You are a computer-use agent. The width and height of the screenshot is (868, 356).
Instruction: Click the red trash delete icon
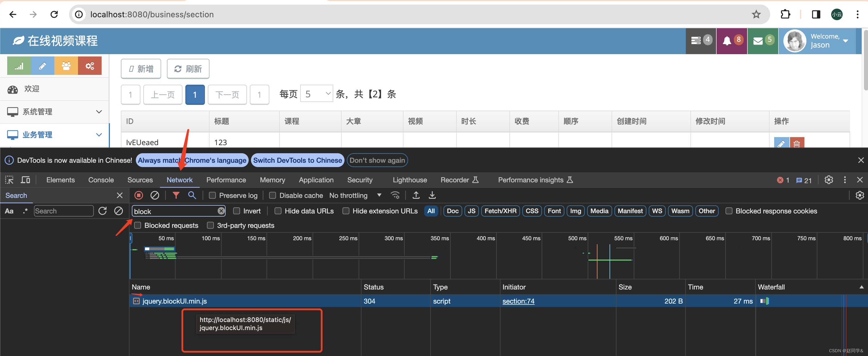(796, 144)
